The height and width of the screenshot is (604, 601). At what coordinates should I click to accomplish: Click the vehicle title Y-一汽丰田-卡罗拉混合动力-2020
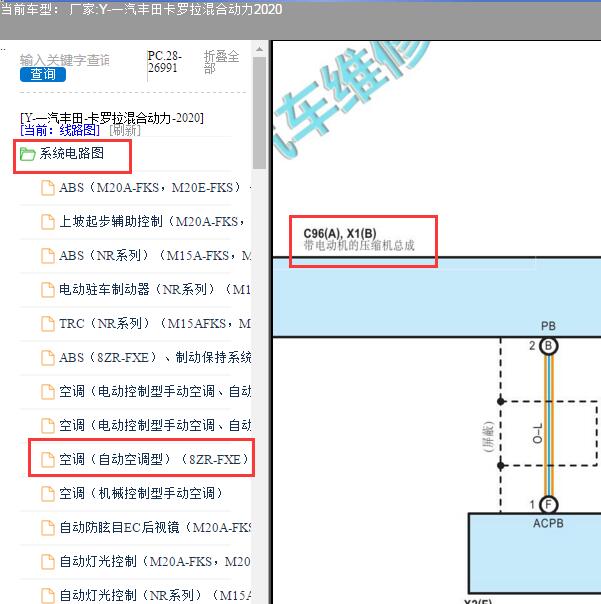112,117
